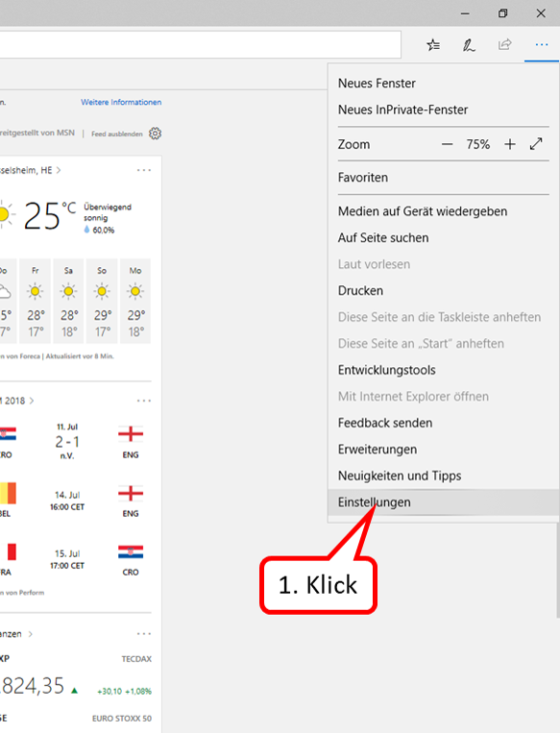560x733 pixels.
Task: Click the 15. Jul 17:00 CET match
Action: 67,559
